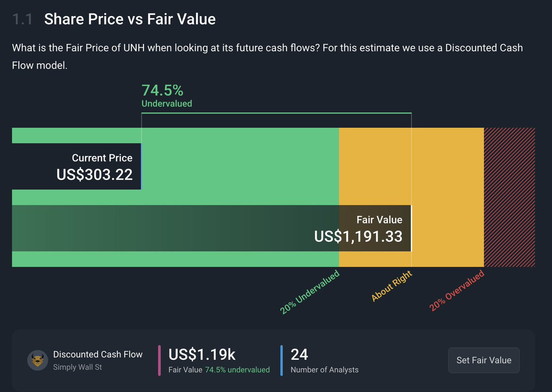Click the Discounted Cash Flow model label
Image resolution: width=552 pixels, height=392 pixels.
(x=98, y=354)
